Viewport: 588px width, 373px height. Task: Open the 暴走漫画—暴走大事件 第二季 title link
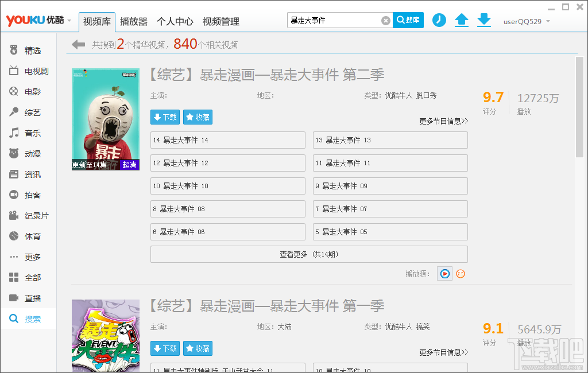[267, 75]
